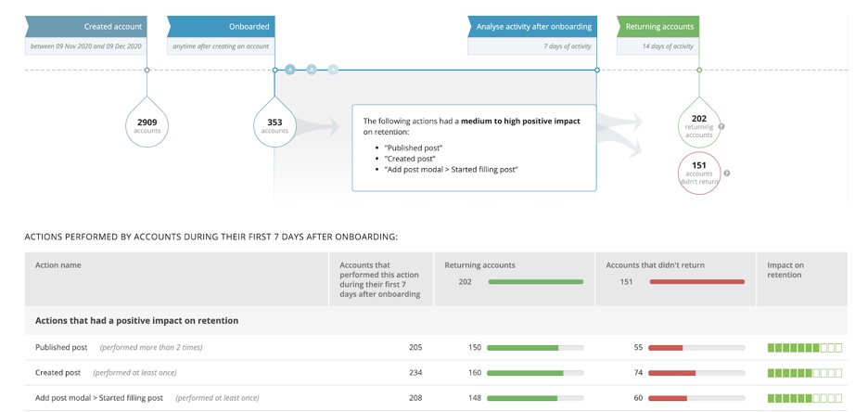Click the impact squares indicator for Published post

point(804,348)
